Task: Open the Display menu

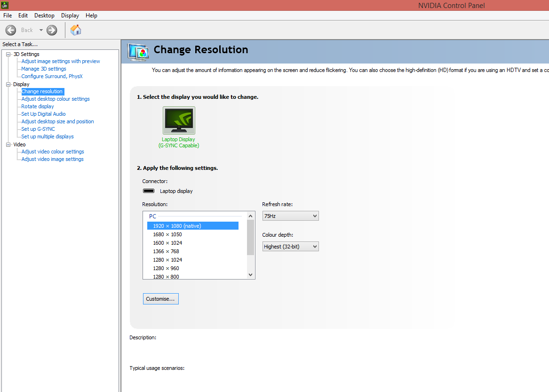Action: (x=70, y=16)
